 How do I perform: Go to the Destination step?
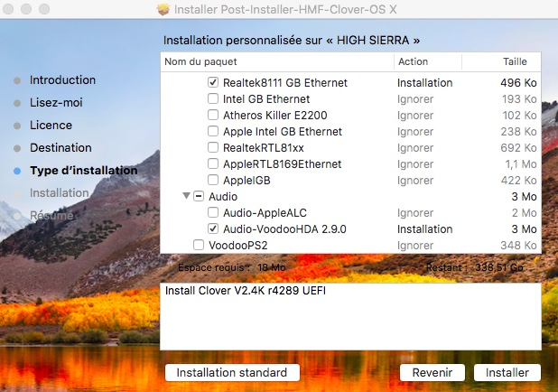point(60,148)
